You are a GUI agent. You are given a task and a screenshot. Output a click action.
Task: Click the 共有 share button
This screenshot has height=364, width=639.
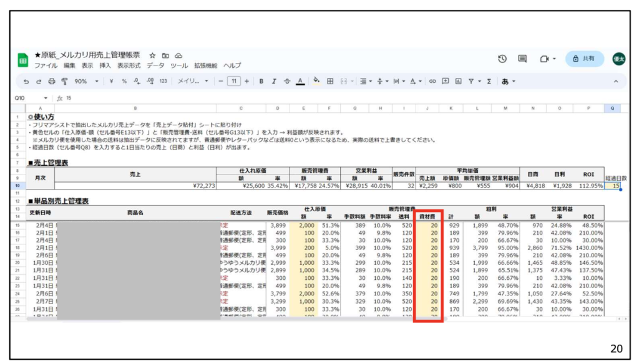(584, 59)
